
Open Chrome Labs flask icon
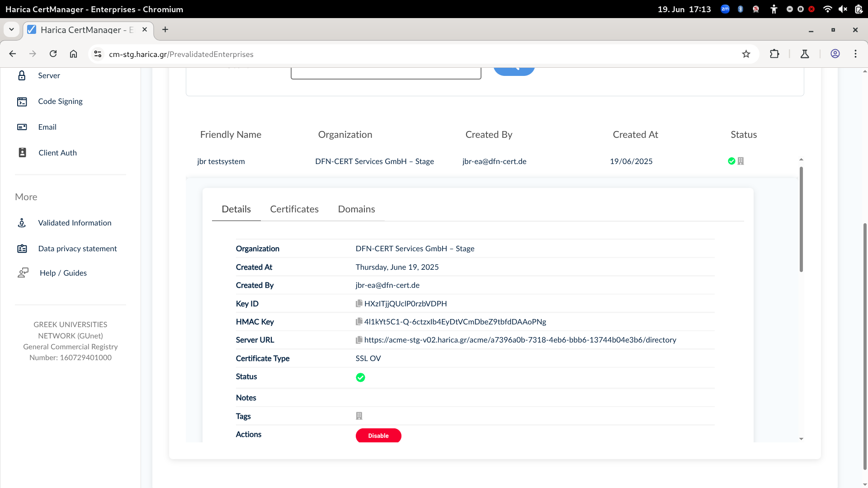(805, 54)
